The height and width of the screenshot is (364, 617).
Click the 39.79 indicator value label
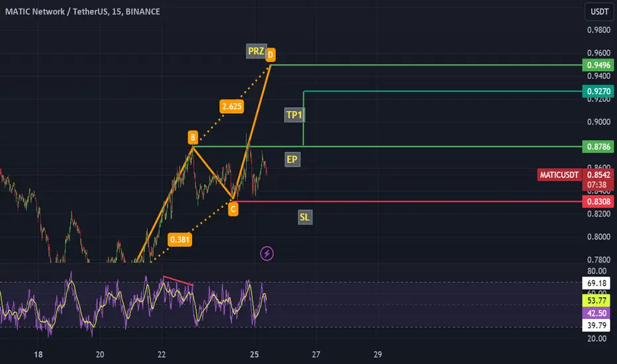[x=596, y=326]
